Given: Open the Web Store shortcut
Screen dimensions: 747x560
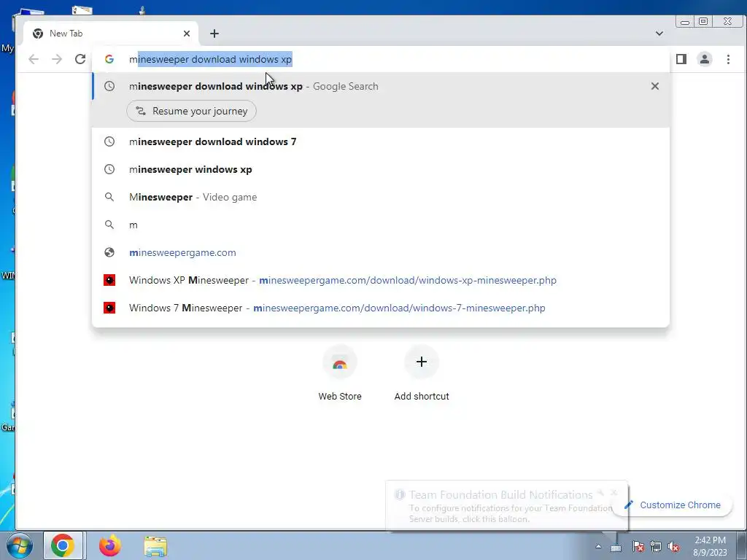Looking at the screenshot, I should click(x=340, y=374).
